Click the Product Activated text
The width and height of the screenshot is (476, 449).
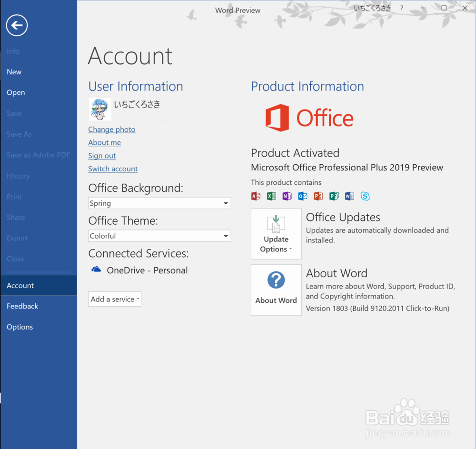coord(295,153)
